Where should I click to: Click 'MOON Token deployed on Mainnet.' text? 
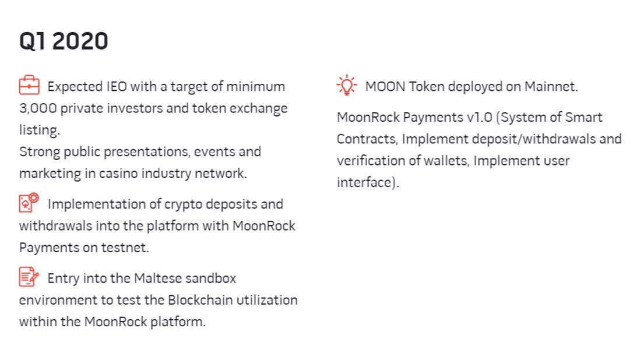[x=471, y=87]
